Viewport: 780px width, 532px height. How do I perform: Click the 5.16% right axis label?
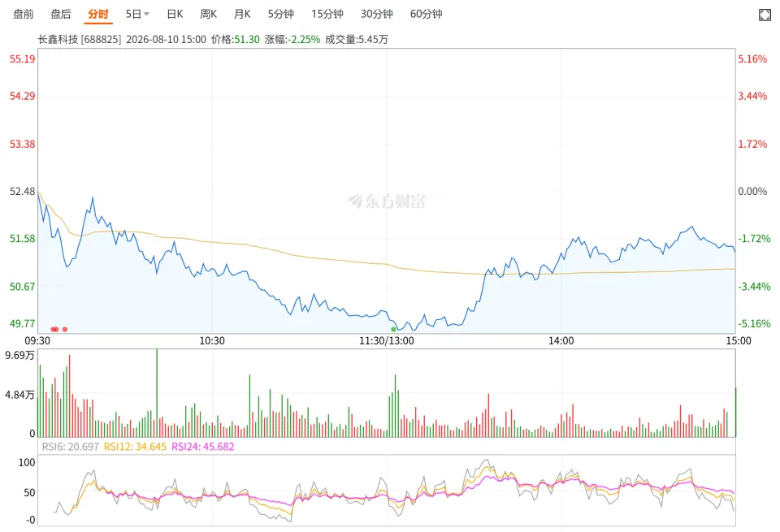point(752,59)
